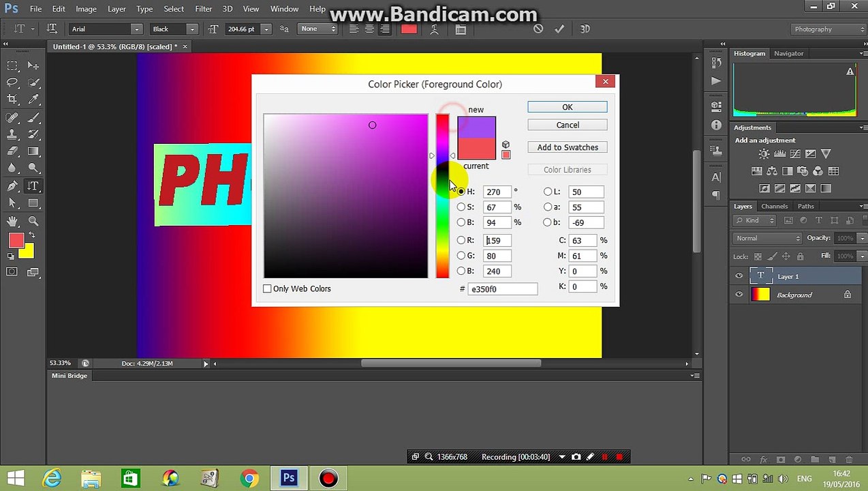Add a Levels adjustment
The height and width of the screenshot is (491, 868).
pyautogui.click(x=779, y=154)
